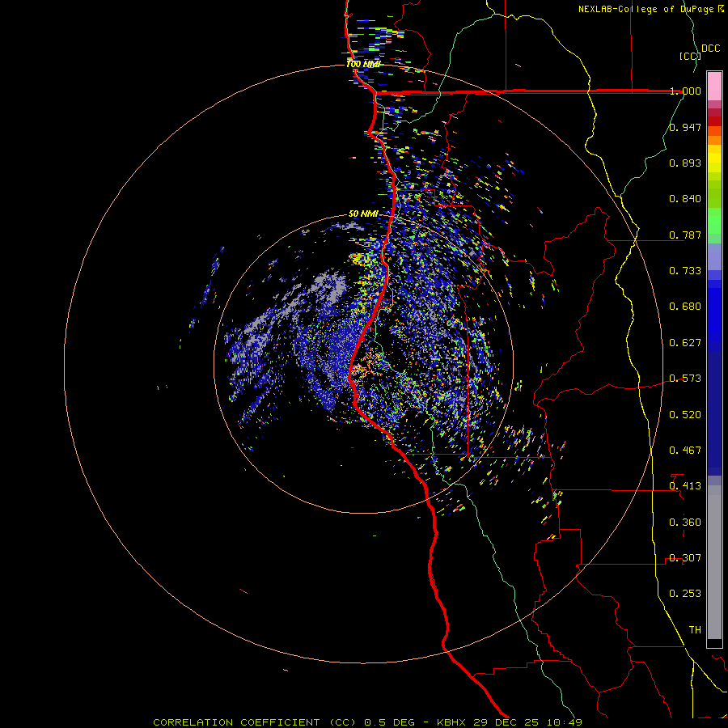Click the 100 NMI range ring label
Screen dimensions: 728x728
click(x=363, y=64)
